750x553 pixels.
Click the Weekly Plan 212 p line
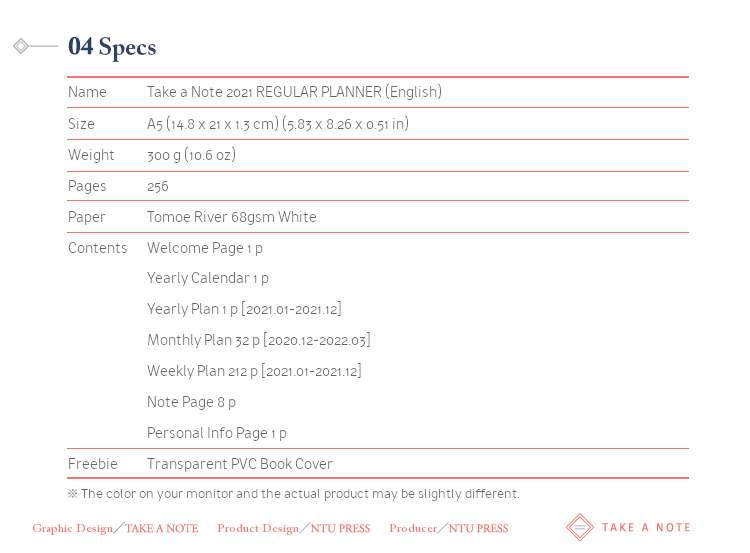coord(254,371)
